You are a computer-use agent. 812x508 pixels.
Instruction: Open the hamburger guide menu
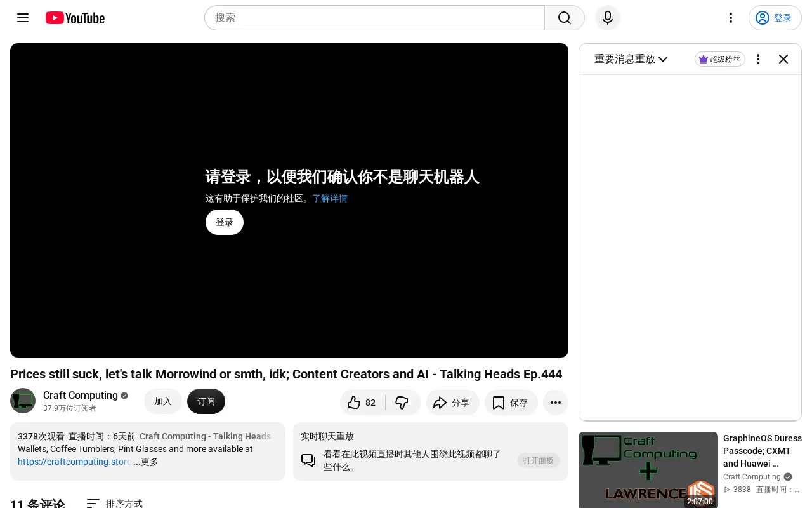(23, 18)
